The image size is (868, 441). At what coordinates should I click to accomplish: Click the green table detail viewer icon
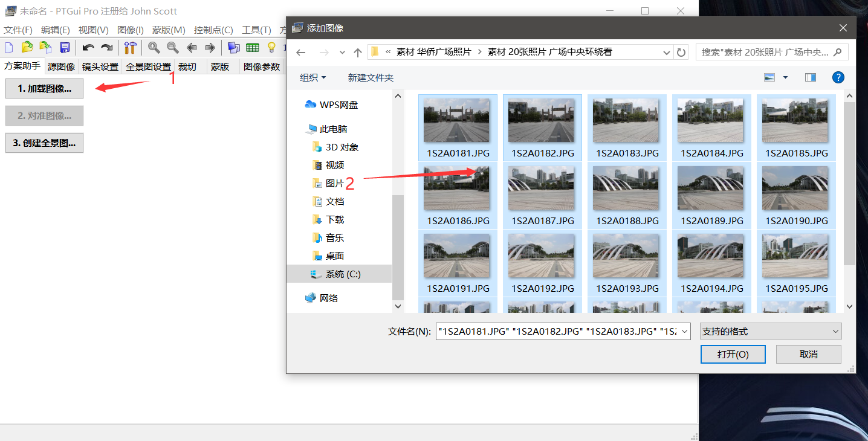(x=252, y=47)
